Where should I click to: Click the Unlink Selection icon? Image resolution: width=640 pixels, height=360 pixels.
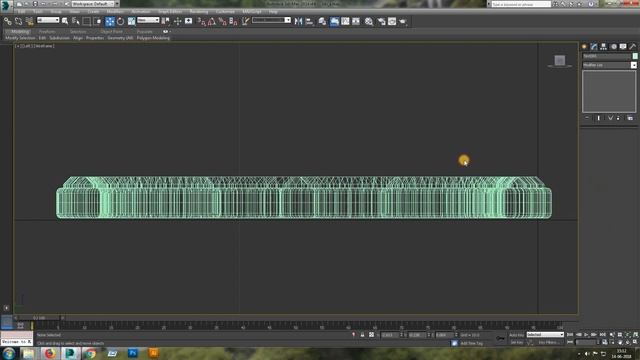[x=18, y=21]
